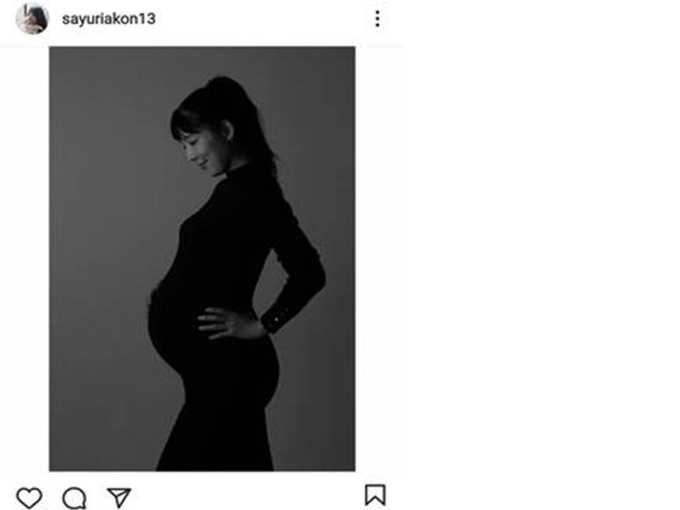Click the comment bubble below the photo
This screenshot has height=510, width=680.
(74, 498)
